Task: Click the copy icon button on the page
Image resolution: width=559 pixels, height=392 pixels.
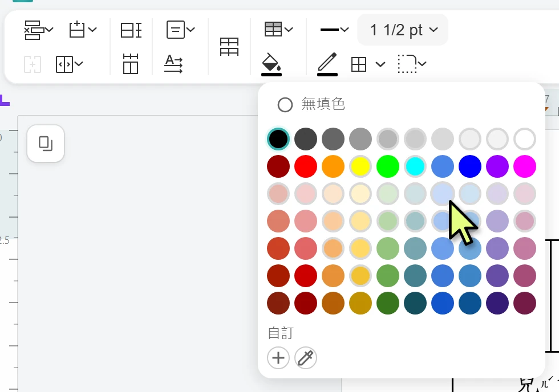Action: 46,144
